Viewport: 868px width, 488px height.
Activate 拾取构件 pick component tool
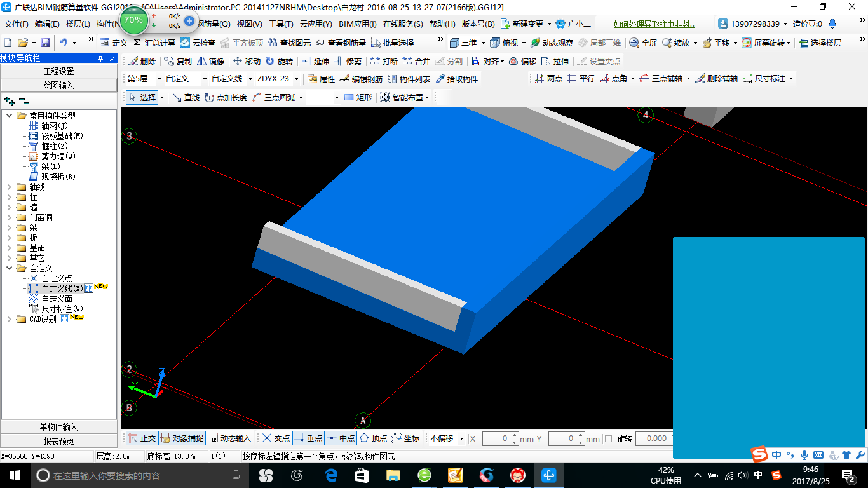point(457,79)
